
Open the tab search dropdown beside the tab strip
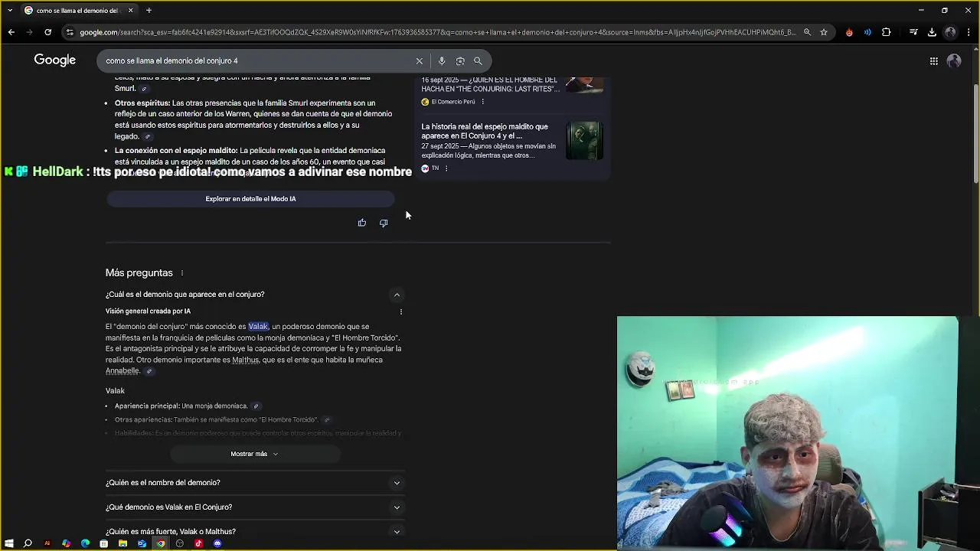9,10
